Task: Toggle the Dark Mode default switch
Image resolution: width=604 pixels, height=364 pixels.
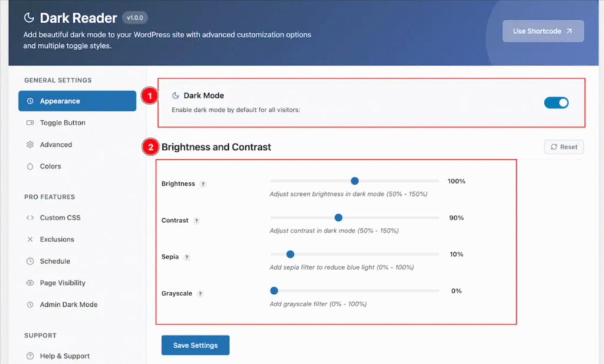Action: coord(556,103)
